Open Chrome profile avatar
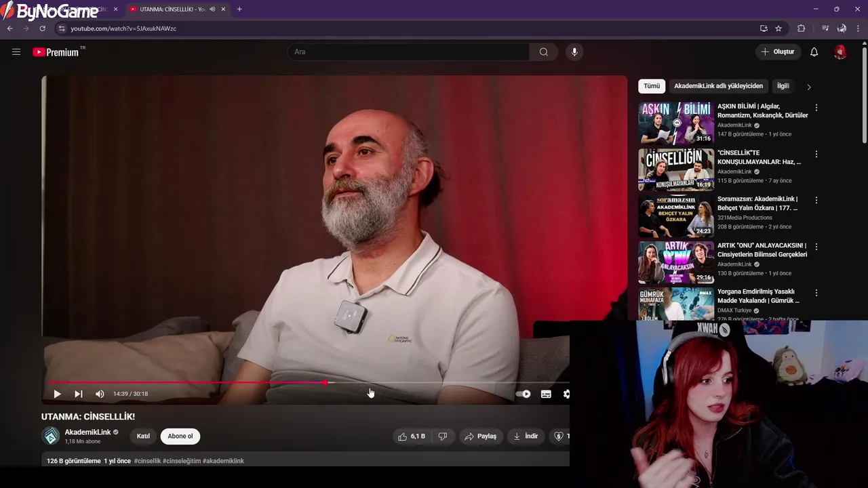Screen dimensions: 868x488 tap(842, 28)
